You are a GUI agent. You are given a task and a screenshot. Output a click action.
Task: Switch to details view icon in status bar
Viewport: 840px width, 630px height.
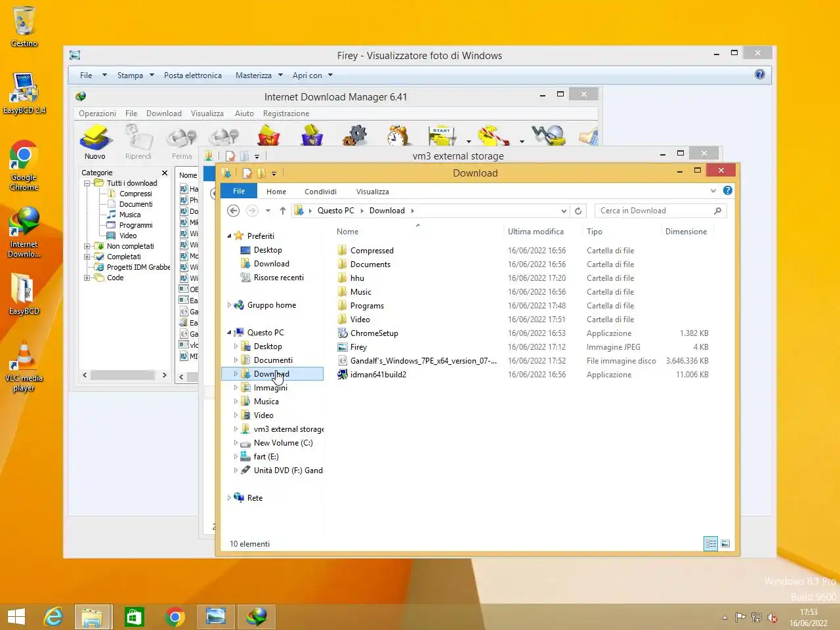coord(711,543)
